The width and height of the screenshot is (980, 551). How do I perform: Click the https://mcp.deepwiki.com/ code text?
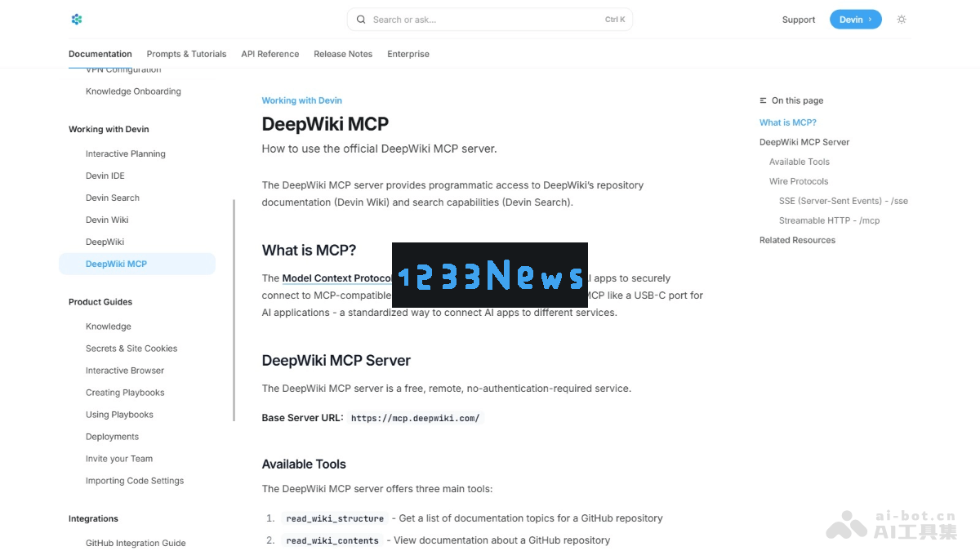point(415,418)
